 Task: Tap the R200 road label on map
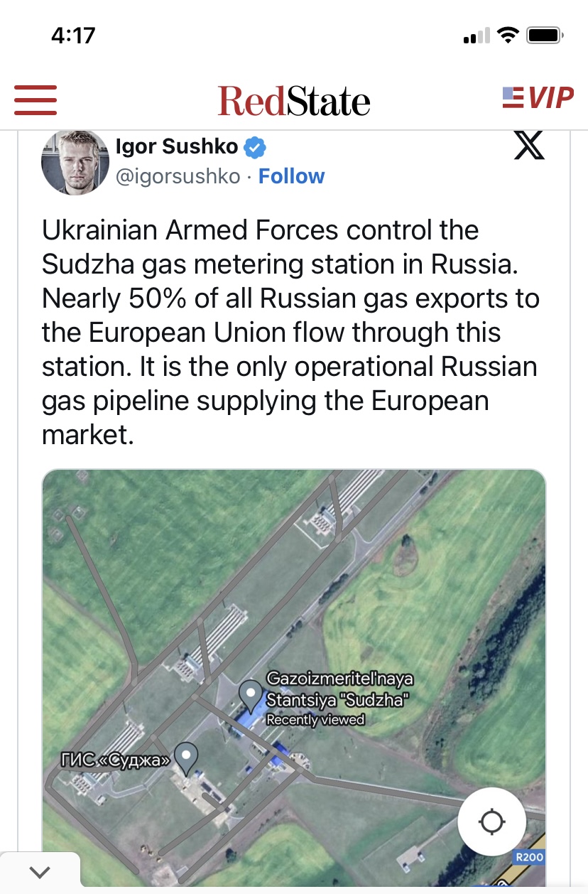point(530,857)
